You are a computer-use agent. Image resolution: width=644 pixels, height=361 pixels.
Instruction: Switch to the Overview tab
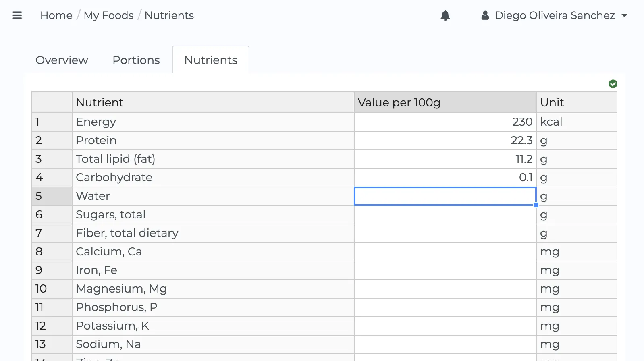[62, 60]
